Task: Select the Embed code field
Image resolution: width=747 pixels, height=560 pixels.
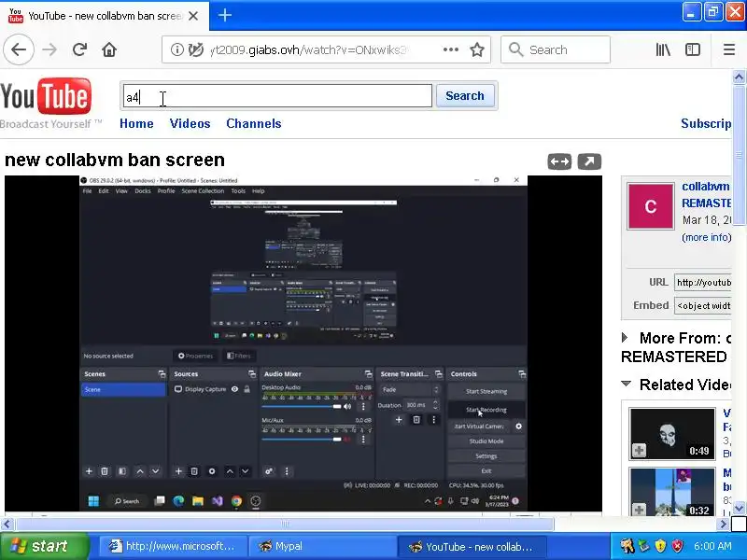Action: click(x=703, y=305)
